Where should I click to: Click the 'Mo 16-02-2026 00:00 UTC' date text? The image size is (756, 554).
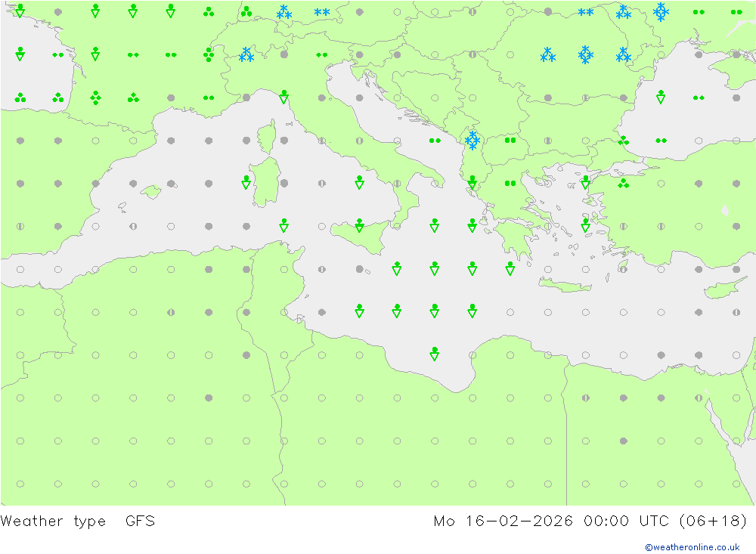point(551,522)
